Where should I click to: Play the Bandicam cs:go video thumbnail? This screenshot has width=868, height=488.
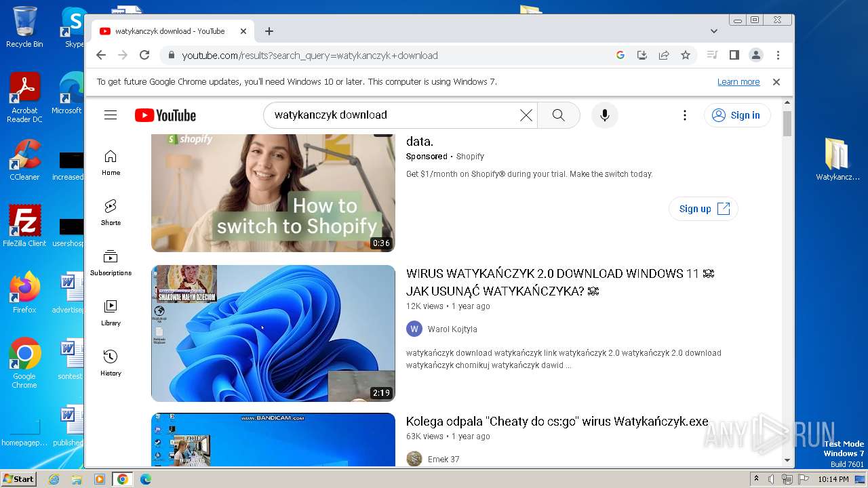click(273, 439)
